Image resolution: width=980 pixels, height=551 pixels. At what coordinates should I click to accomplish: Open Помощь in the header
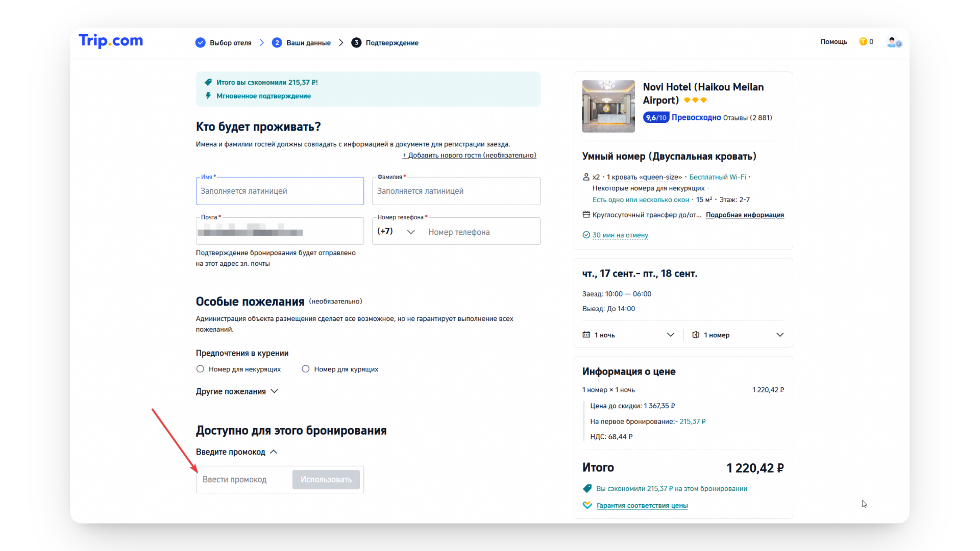(834, 42)
